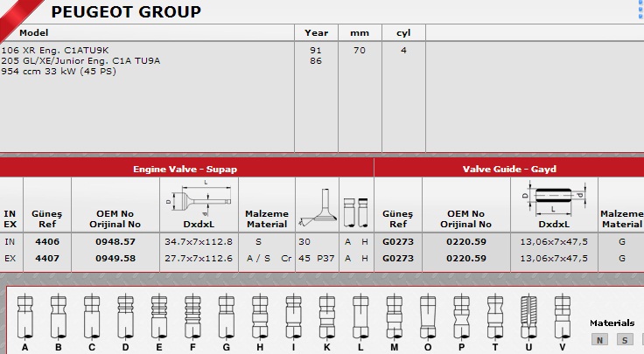Click the Materials label
This screenshot has height=354, width=644.
pyautogui.click(x=612, y=323)
